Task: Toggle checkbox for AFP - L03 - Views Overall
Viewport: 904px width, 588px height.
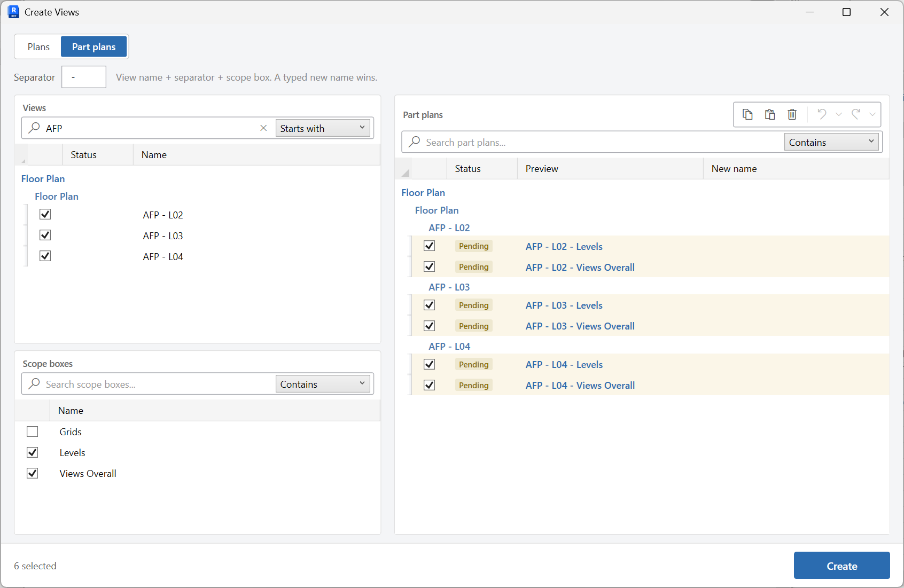Action: (430, 326)
